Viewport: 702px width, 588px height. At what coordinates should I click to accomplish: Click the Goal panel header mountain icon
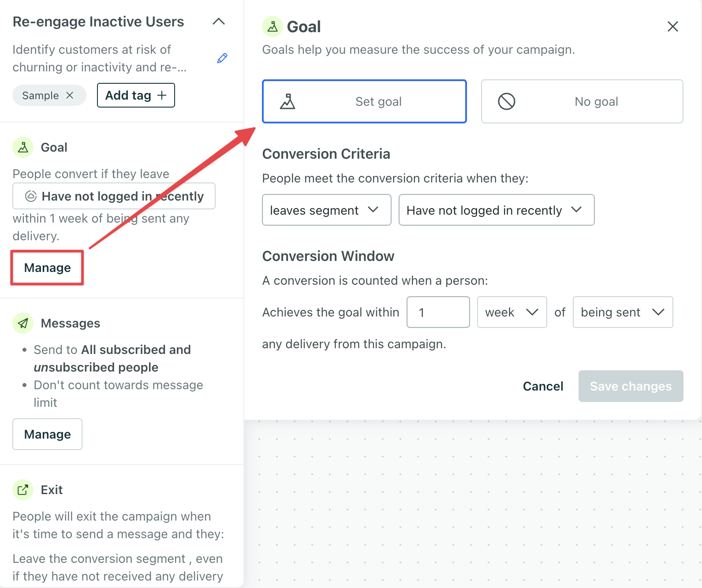coord(273,26)
